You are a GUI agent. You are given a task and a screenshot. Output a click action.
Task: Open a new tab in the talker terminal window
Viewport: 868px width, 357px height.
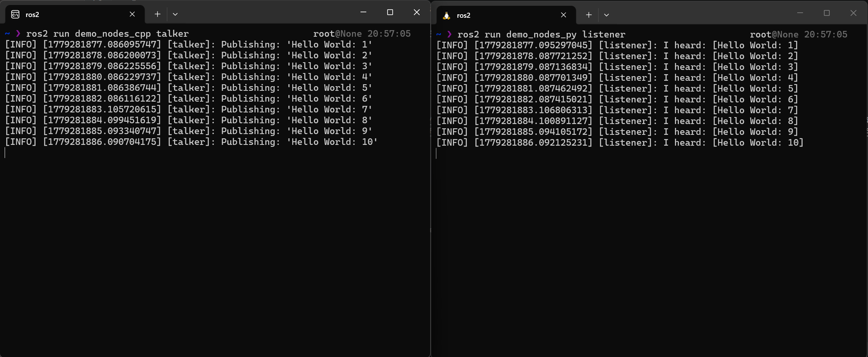tap(157, 14)
